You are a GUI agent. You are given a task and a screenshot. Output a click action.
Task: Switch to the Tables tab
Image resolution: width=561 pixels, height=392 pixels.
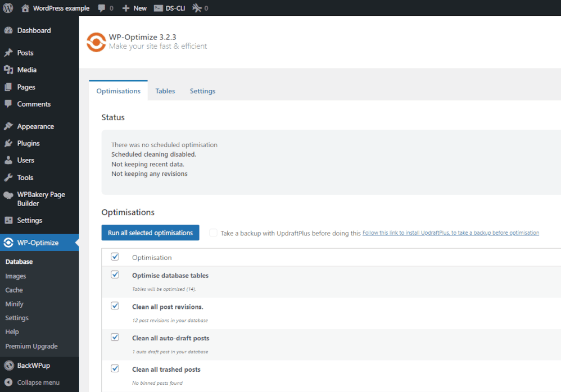tap(165, 91)
